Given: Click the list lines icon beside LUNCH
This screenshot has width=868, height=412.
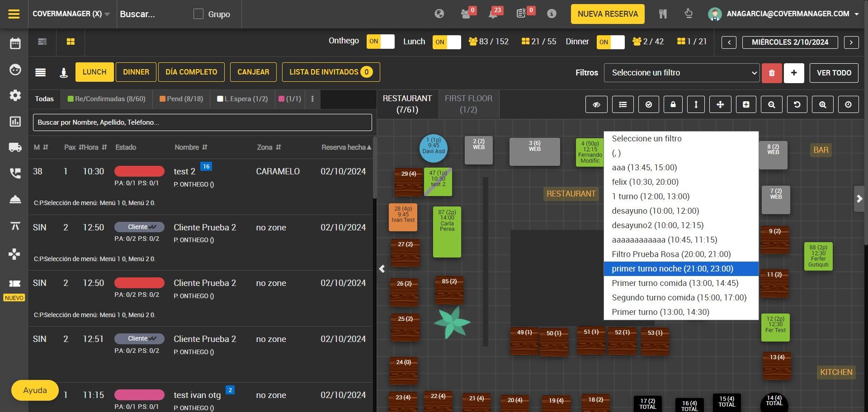Looking at the screenshot, I should pos(41,72).
